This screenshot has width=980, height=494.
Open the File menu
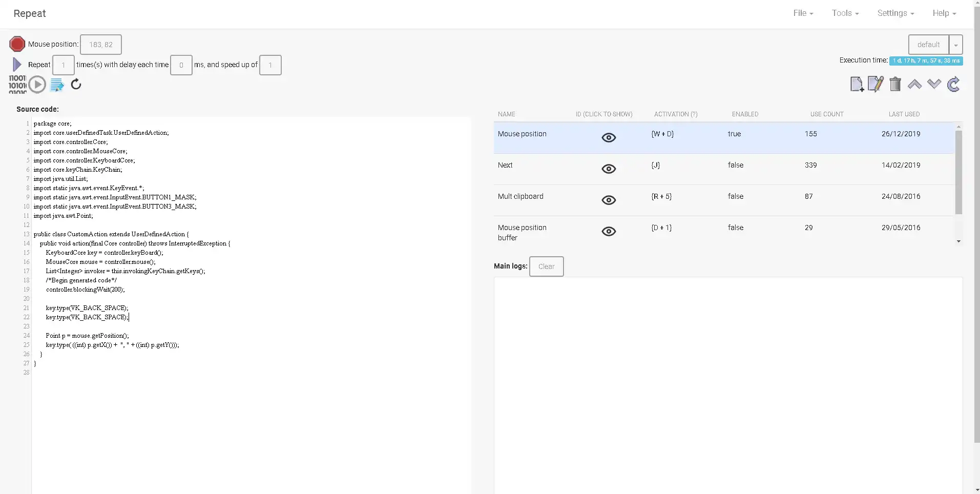[x=803, y=13]
